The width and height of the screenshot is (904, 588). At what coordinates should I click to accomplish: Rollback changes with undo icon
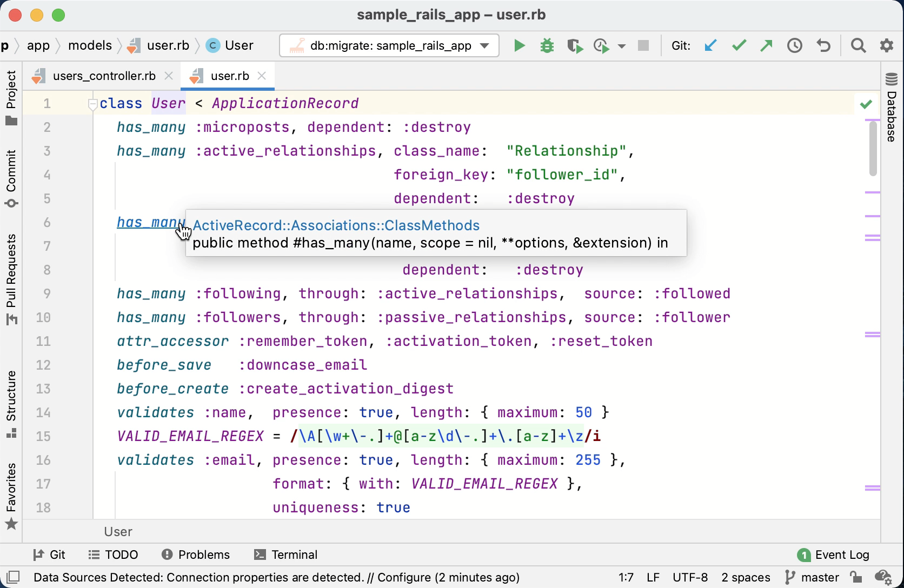click(x=823, y=46)
